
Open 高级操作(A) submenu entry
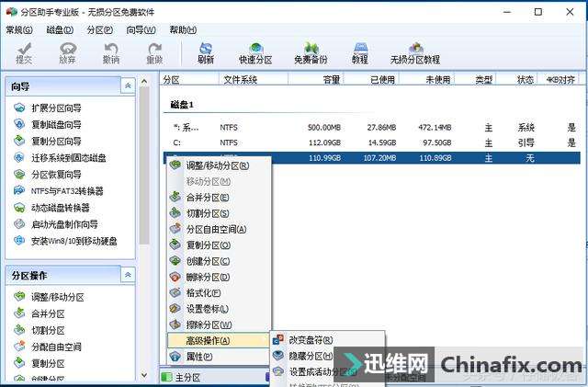219,340
